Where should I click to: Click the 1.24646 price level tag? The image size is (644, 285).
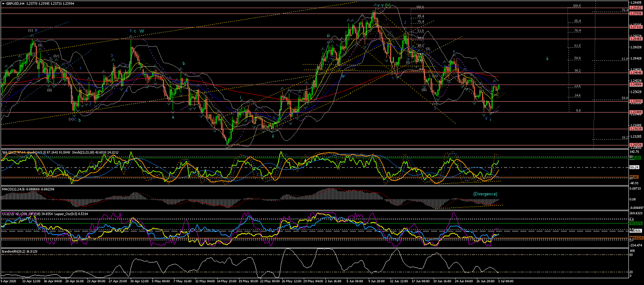tap(636, 72)
